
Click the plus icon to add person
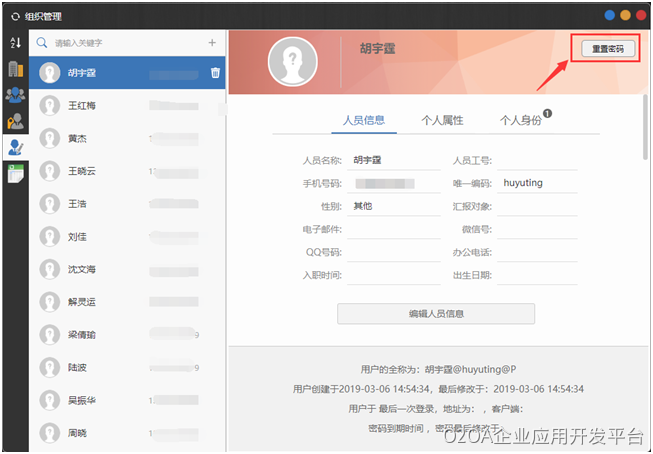click(211, 43)
